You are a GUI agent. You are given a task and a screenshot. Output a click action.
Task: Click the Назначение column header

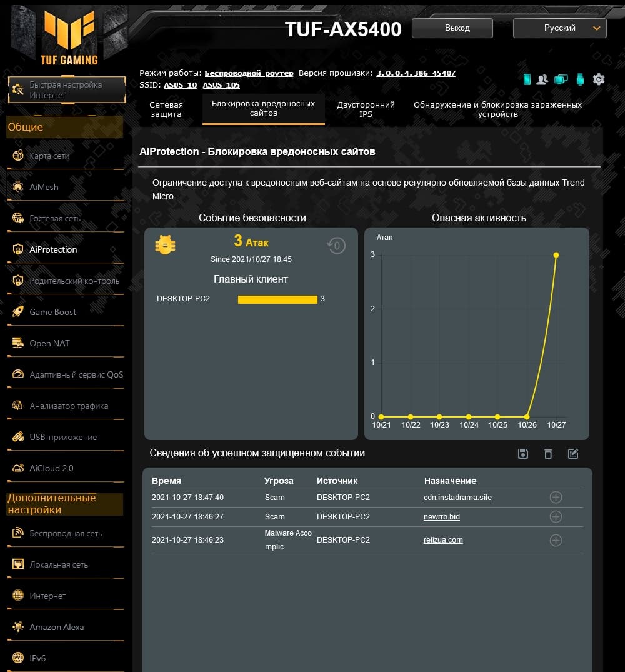(450, 481)
